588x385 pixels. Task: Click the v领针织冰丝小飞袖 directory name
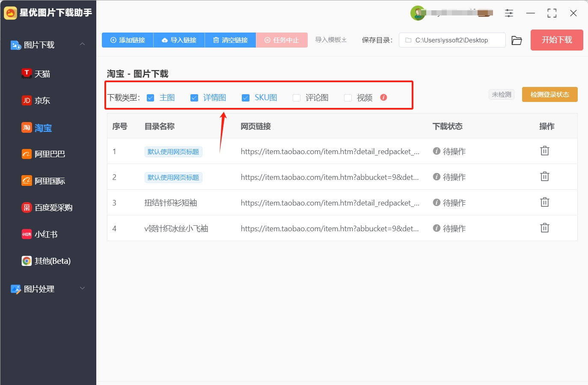pyautogui.click(x=176, y=228)
